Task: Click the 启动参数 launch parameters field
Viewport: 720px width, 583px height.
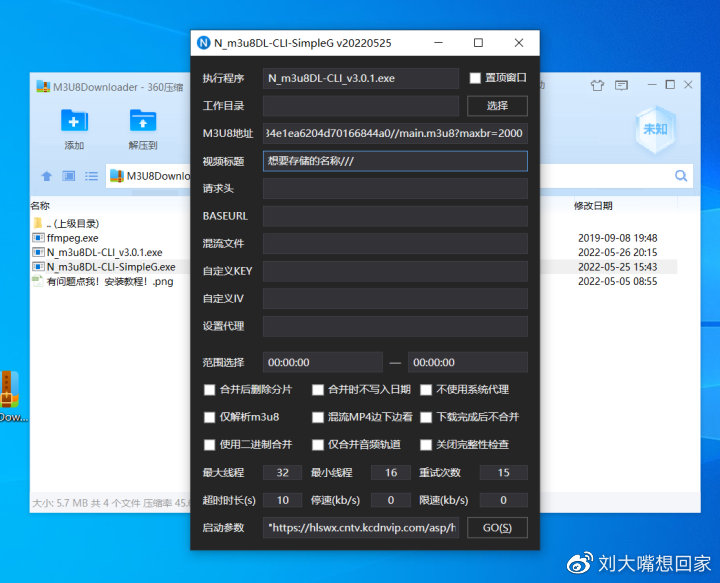Action: pyautogui.click(x=361, y=527)
